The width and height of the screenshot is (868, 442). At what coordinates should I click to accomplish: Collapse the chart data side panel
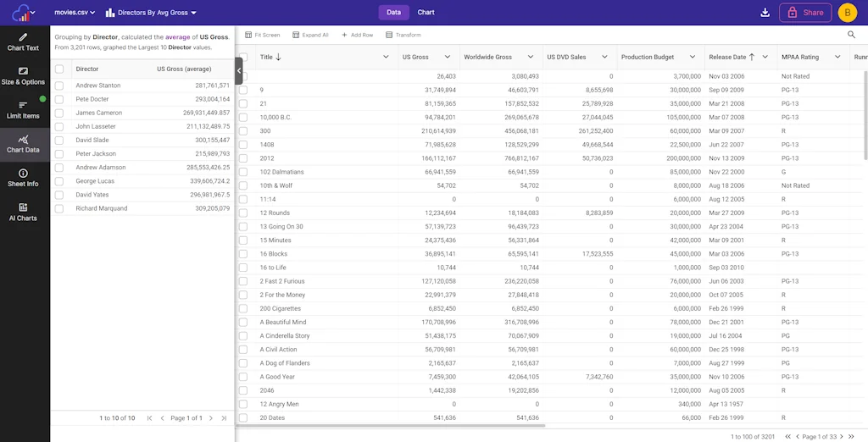pyautogui.click(x=239, y=70)
